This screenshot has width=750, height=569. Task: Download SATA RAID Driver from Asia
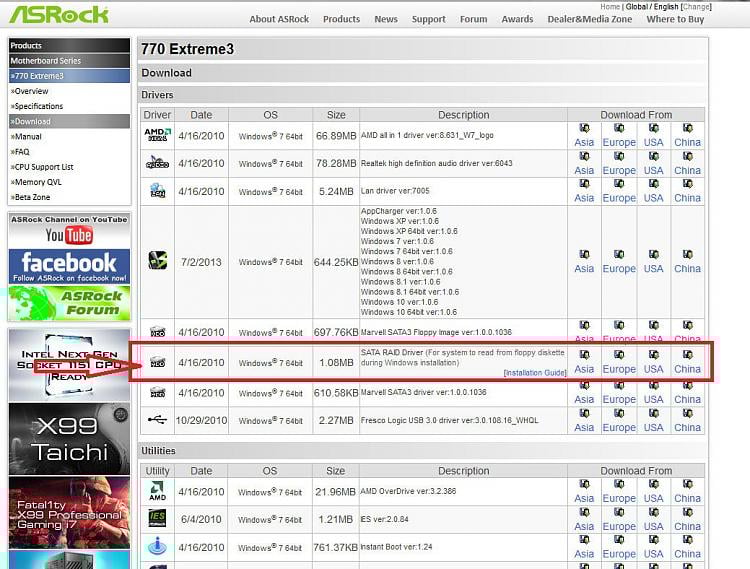[x=584, y=369]
